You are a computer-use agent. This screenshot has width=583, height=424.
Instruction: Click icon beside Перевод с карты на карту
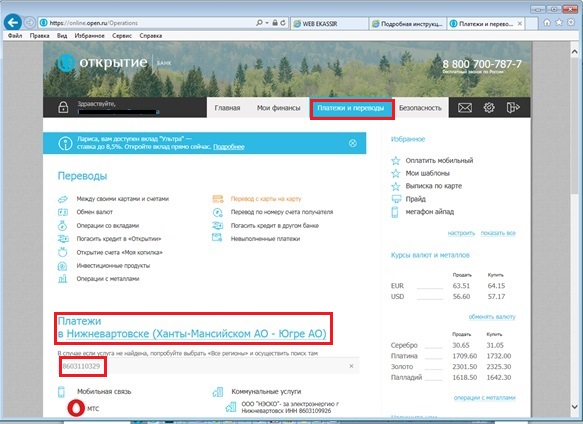pos(218,199)
